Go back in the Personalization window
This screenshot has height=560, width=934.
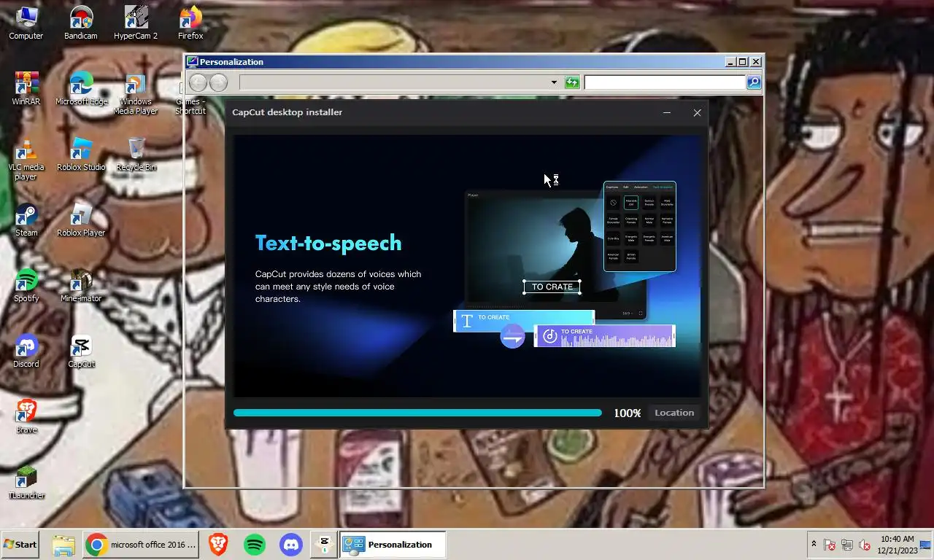[x=198, y=82]
